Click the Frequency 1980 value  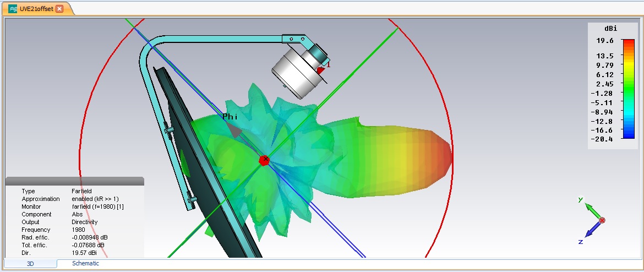click(78, 230)
